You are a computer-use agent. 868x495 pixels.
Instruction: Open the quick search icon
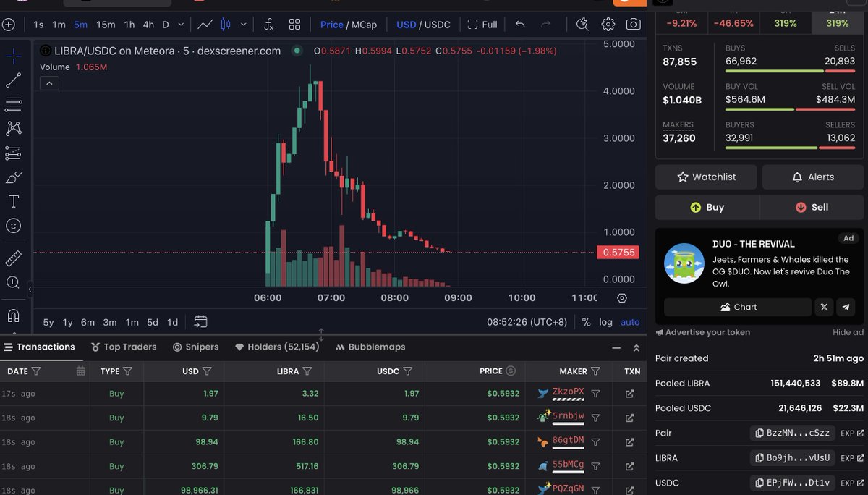point(582,25)
